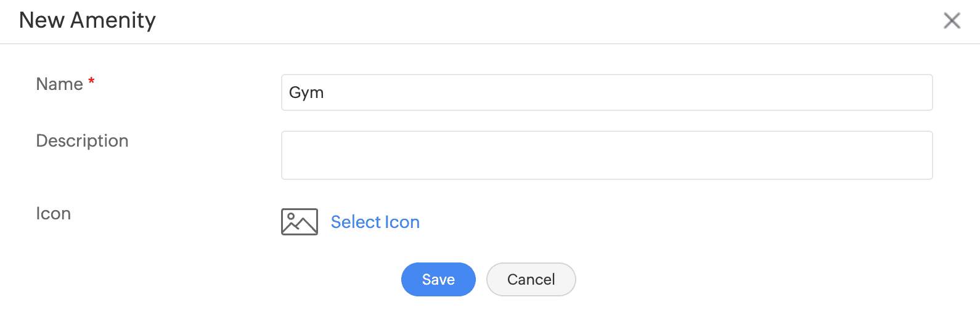Screen dimensions: 980x313
Task: Close the New Amenity dialog with X
Action: (952, 21)
